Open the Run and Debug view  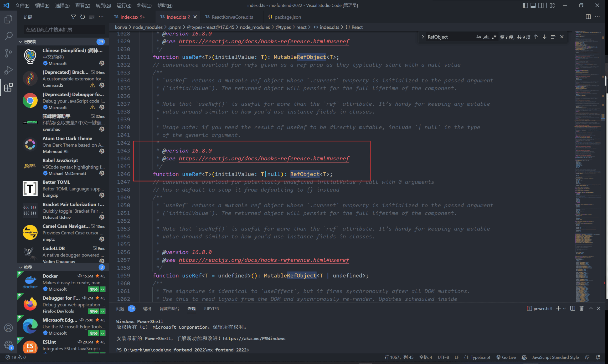coord(8,70)
